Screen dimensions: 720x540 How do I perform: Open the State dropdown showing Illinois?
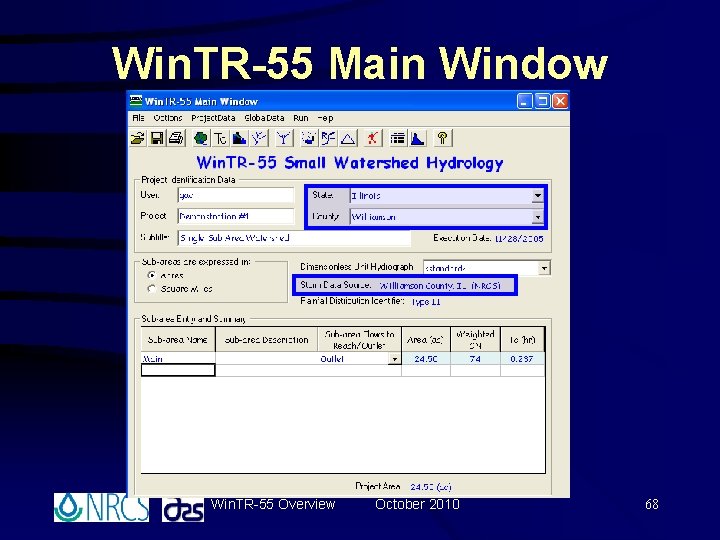tap(537, 196)
